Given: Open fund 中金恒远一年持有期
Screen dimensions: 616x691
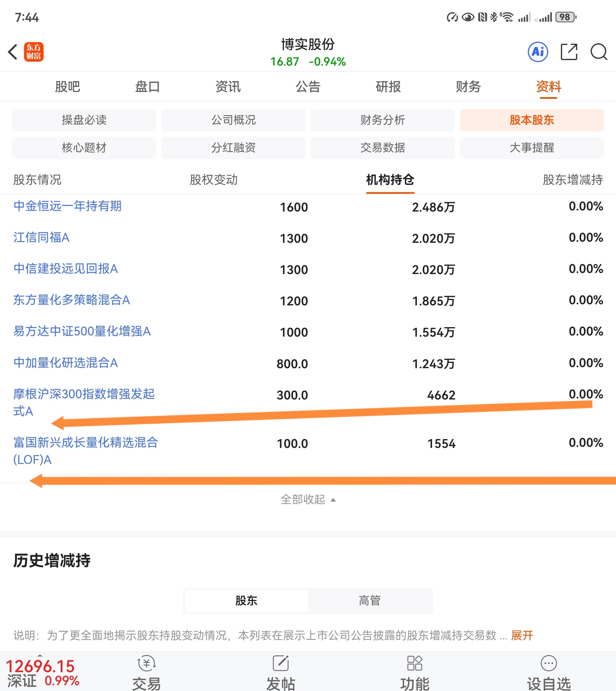Looking at the screenshot, I should (x=67, y=206).
